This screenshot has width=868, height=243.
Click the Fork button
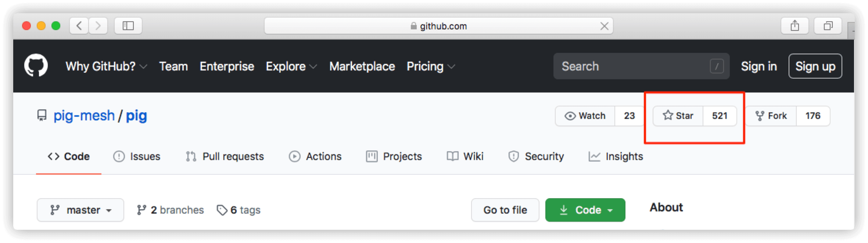point(771,116)
